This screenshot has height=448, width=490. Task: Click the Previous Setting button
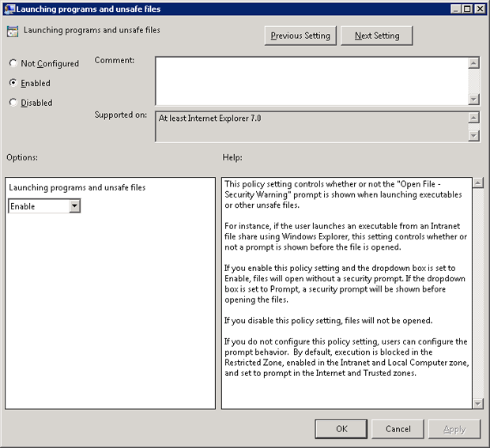coord(300,36)
